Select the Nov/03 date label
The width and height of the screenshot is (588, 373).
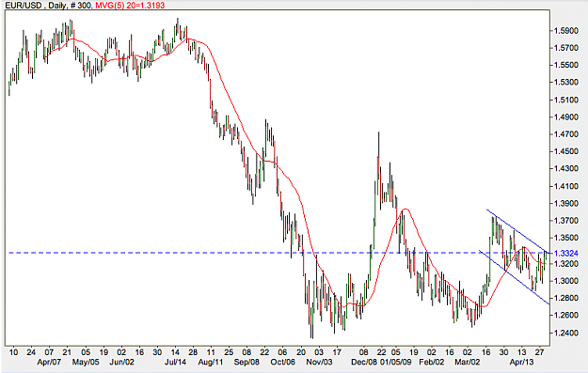coord(319,362)
